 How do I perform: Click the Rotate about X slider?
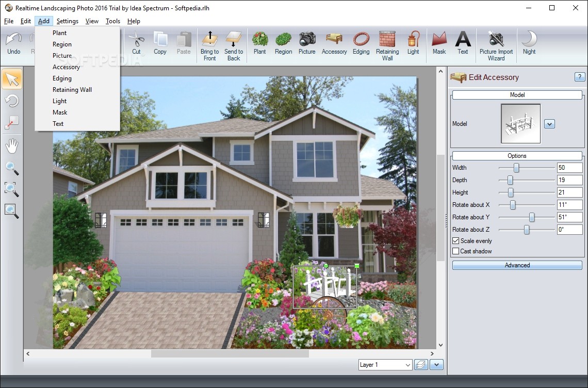[513, 205]
